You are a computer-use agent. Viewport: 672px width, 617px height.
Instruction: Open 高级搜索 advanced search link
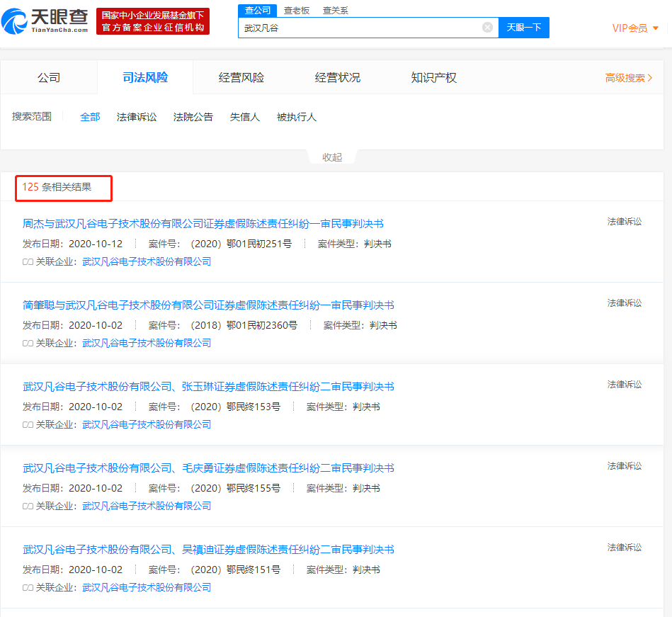tap(629, 78)
